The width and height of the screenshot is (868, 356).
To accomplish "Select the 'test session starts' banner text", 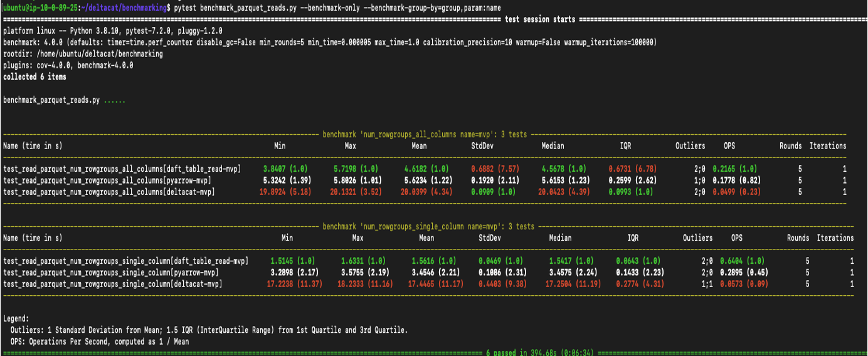I will coord(540,19).
